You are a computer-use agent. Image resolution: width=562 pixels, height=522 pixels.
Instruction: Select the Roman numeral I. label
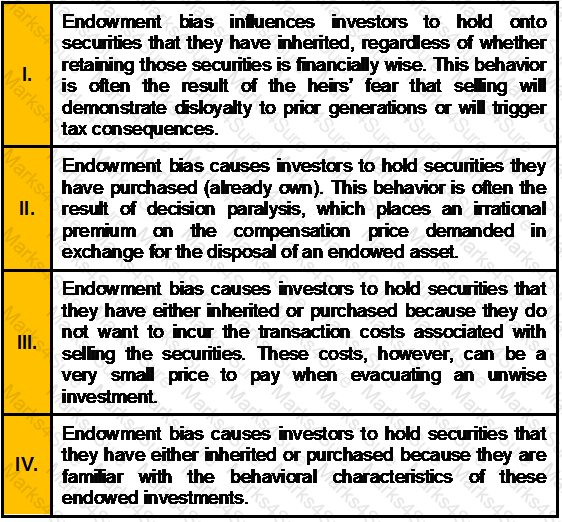coord(27,75)
